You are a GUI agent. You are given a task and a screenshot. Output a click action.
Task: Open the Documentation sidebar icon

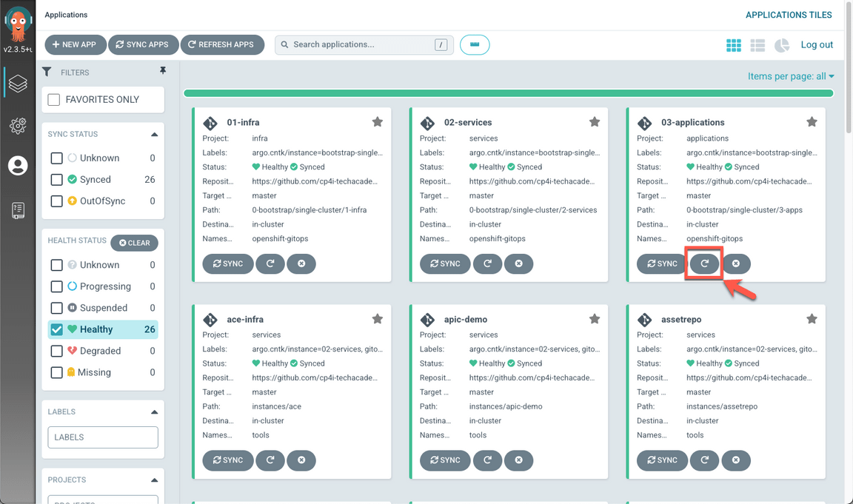[x=18, y=210]
